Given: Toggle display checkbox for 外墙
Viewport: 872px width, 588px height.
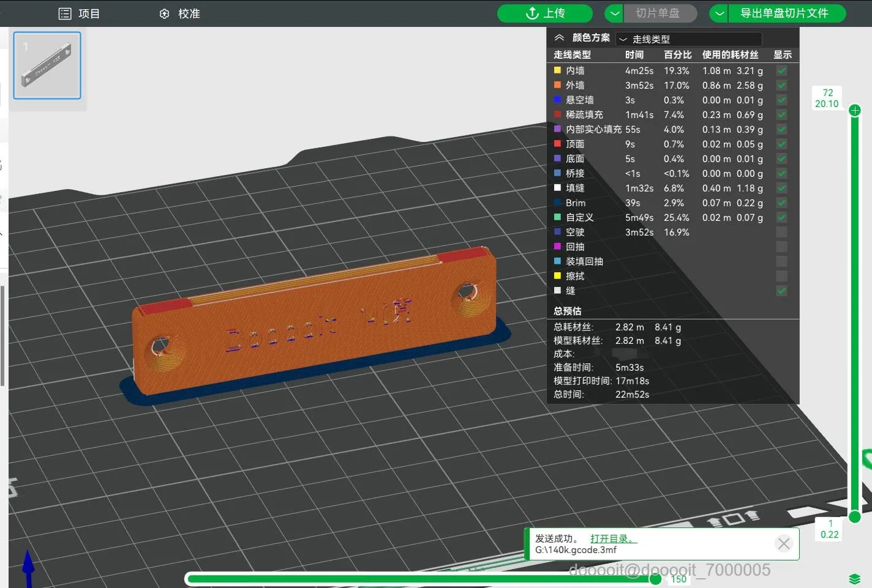Looking at the screenshot, I should coord(781,86).
